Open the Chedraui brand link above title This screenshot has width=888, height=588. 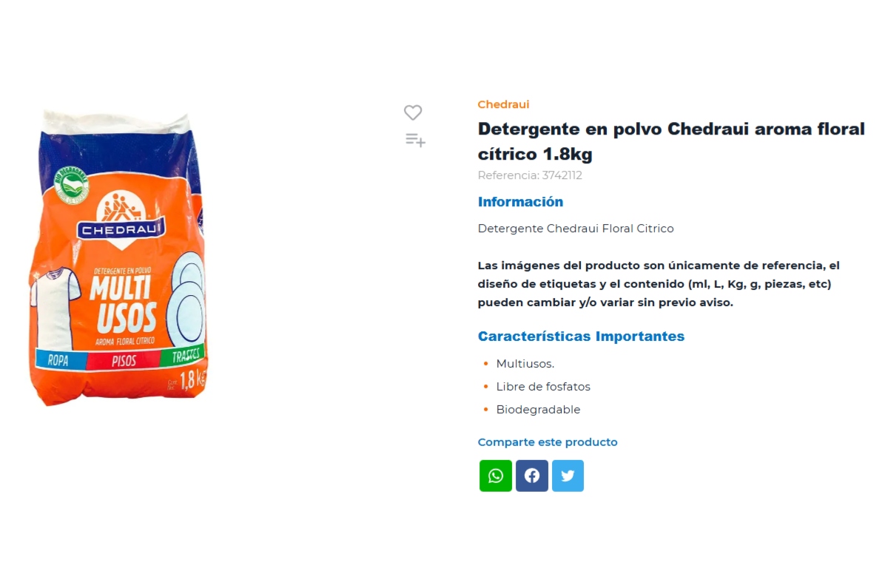point(503,104)
